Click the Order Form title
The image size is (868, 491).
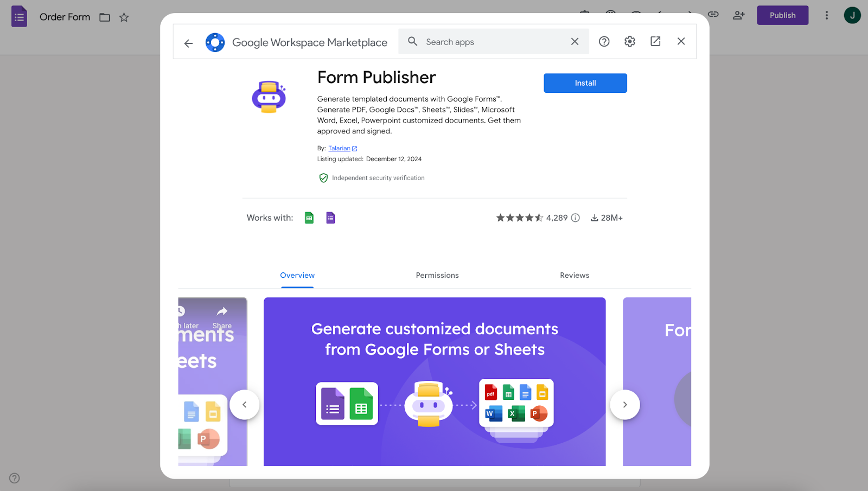coord(65,17)
